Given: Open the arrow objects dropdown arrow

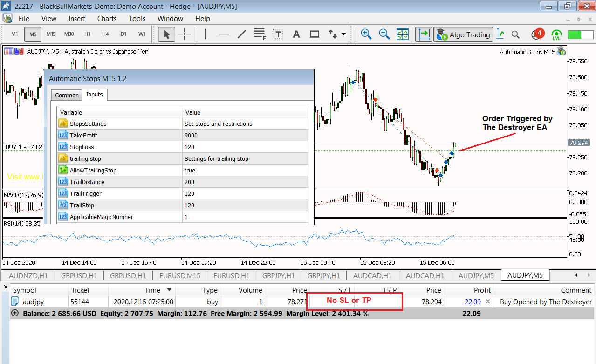Looking at the screenshot, I should tap(343, 34).
